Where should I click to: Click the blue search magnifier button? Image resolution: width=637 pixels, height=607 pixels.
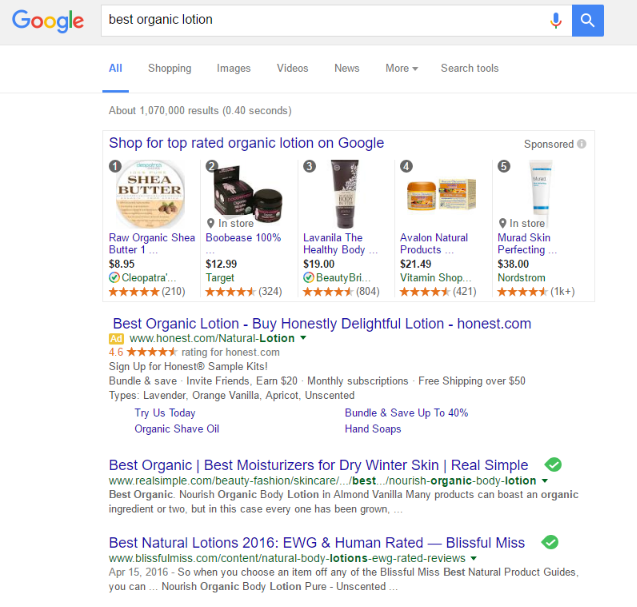(x=587, y=20)
